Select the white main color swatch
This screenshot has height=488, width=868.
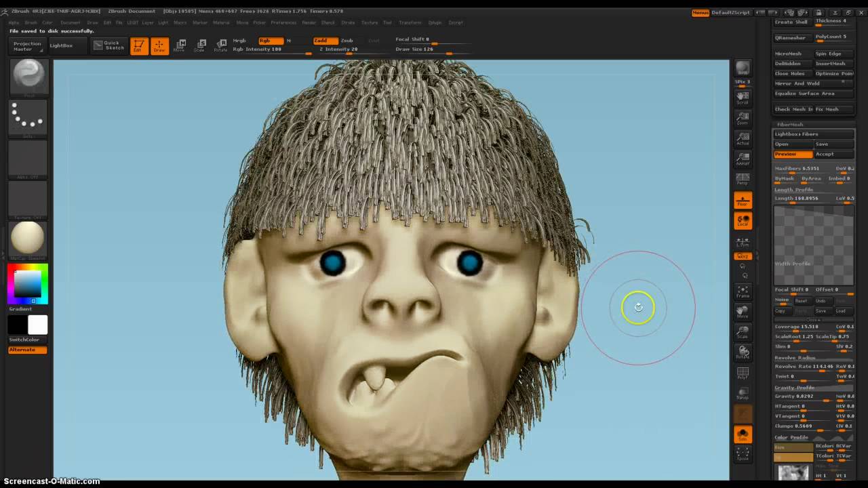(38, 325)
